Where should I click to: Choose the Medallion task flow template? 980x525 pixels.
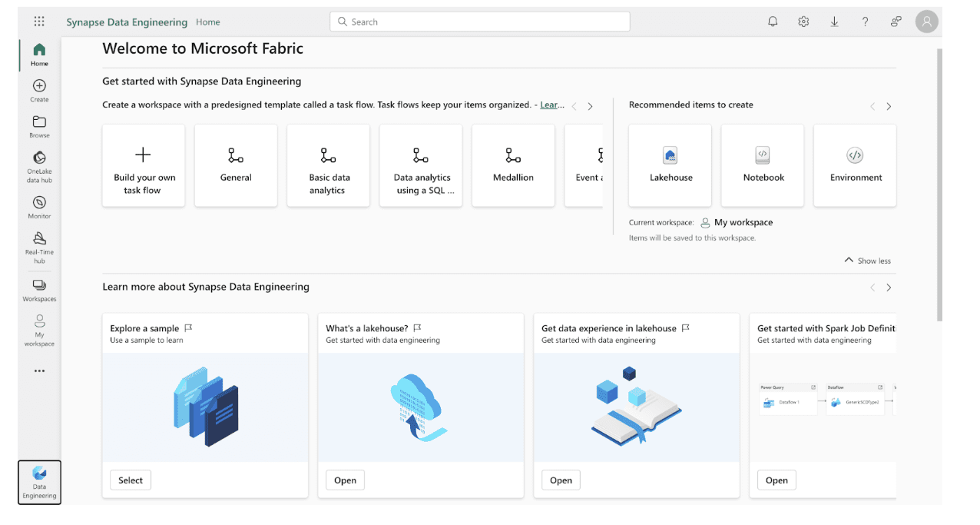pos(513,165)
